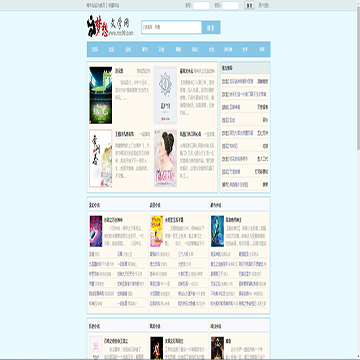Open the green crocodile stadium book cover

coord(101,95)
